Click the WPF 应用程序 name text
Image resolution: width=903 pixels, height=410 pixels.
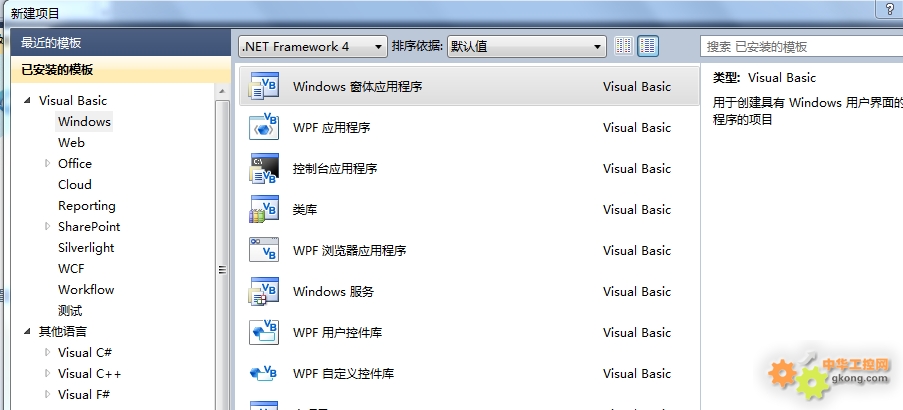pos(332,127)
